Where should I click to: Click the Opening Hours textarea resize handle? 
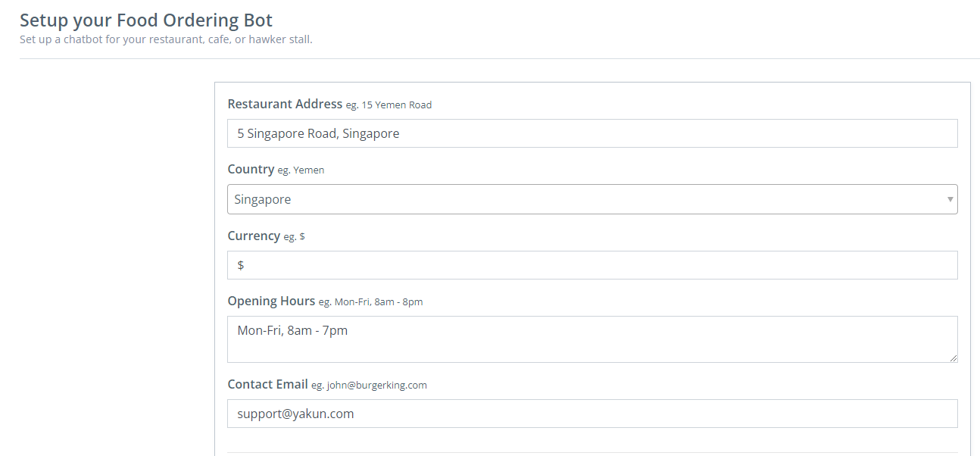pyautogui.click(x=953, y=358)
